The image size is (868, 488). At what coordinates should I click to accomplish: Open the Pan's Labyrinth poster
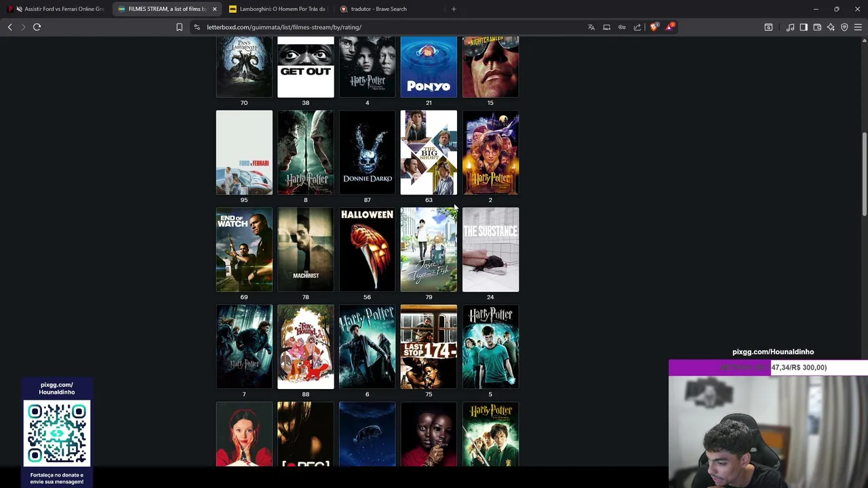244,66
